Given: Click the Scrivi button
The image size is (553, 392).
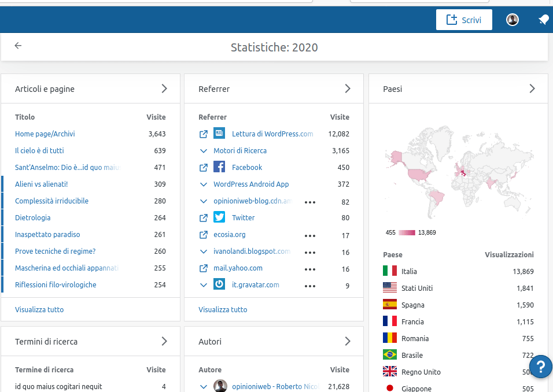Looking at the screenshot, I should (x=464, y=20).
